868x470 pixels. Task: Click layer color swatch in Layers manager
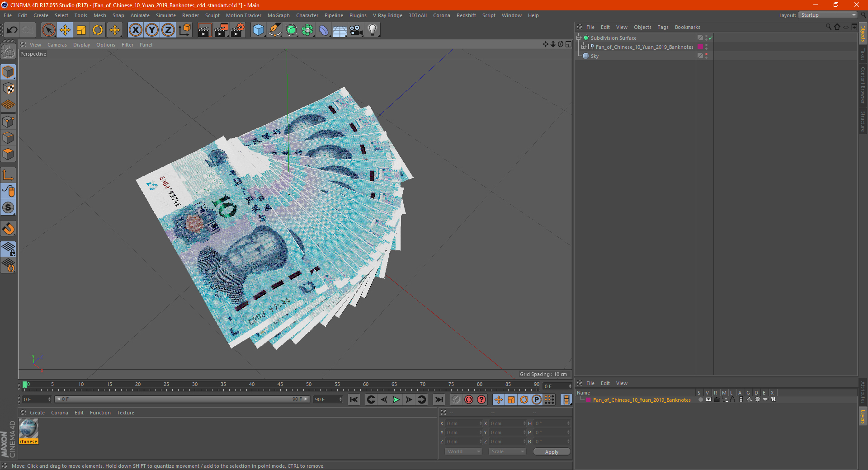588,400
